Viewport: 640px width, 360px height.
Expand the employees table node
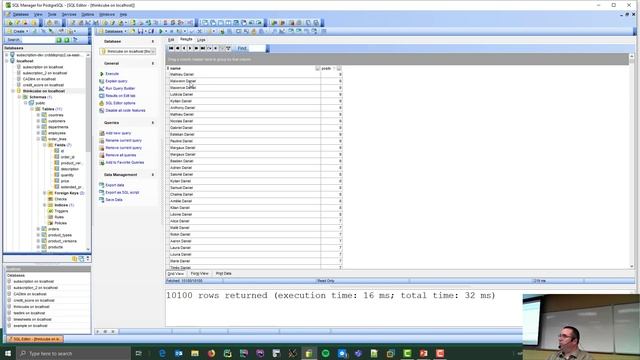[38, 133]
